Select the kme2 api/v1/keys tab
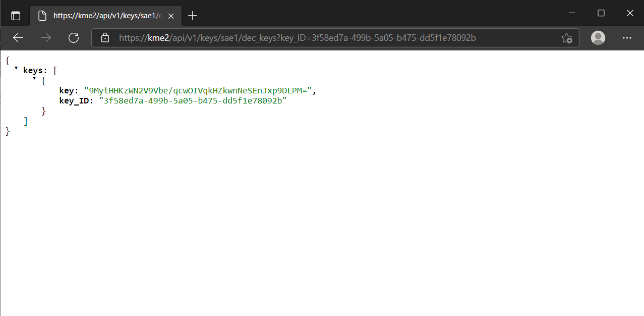 point(106,16)
